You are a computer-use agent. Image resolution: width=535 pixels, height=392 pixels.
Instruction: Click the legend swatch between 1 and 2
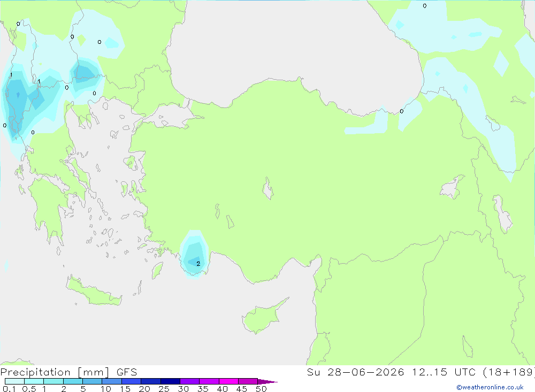(53, 381)
